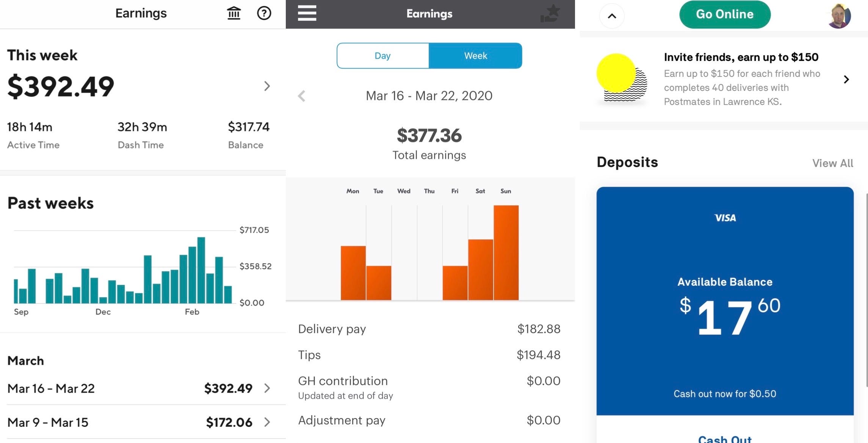
Task: Tap the star hand rewards icon
Action: click(550, 13)
